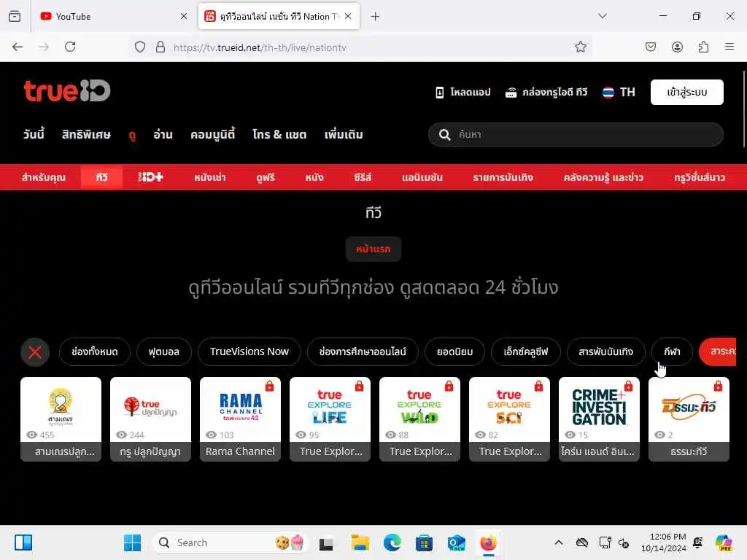Select the สำหรับคุณ tab in red bar
The width and height of the screenshot is (747, 560).
click(43, 177)
